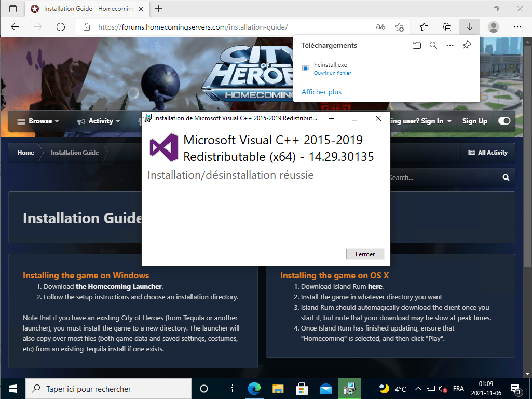This screenshot has height=399, width=532.
Task: Click Sign Up in forum navigation
Action: click(474, 121)
